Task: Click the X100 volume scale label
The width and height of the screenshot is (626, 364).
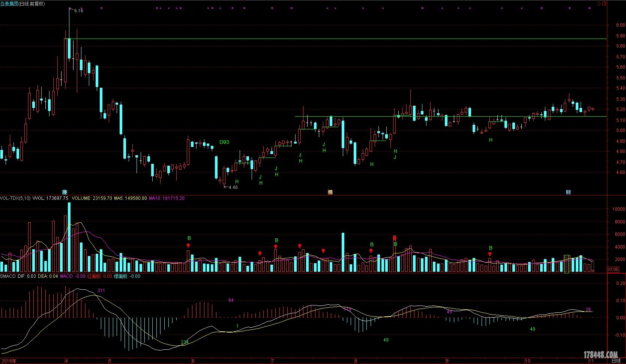Action: coord(613,269)
